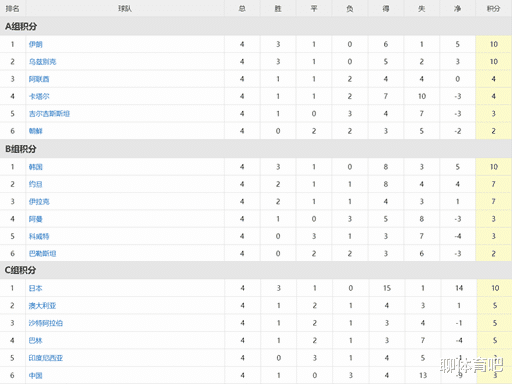
Task: Open the 乌兹别克 team link
Action: pyautogui.click(x=42, y=61)
